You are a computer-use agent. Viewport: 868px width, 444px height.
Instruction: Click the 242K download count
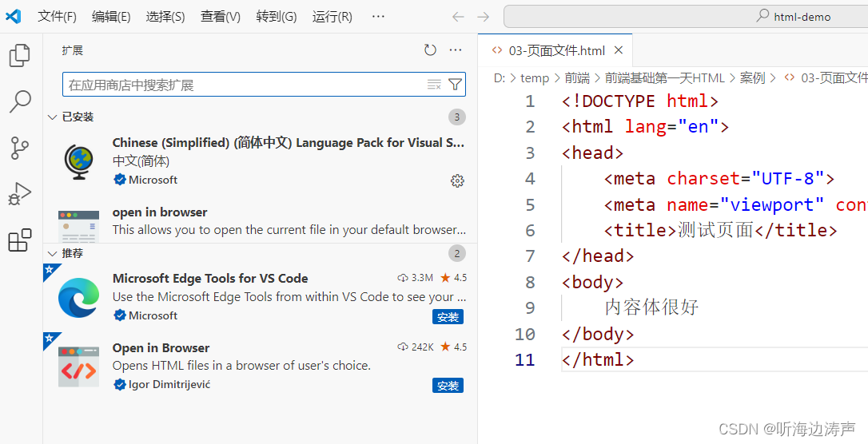pyautogui.click(x=421, y=347)
